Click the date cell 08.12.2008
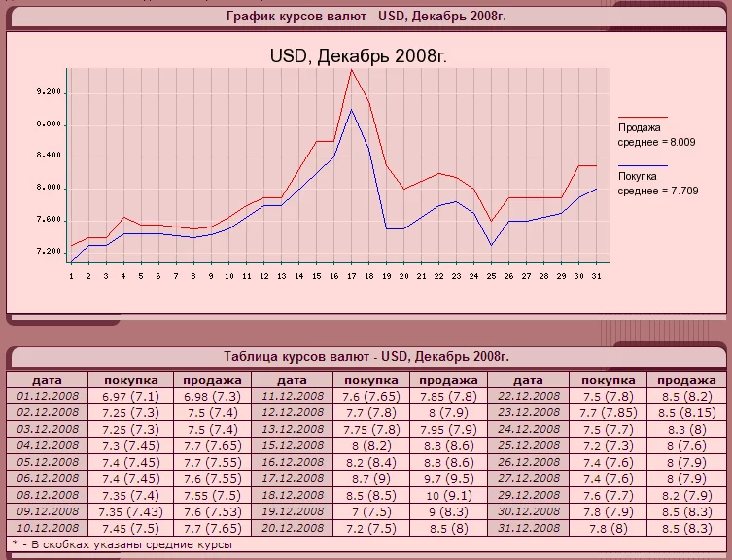732x560 pixels. point(48,495)
